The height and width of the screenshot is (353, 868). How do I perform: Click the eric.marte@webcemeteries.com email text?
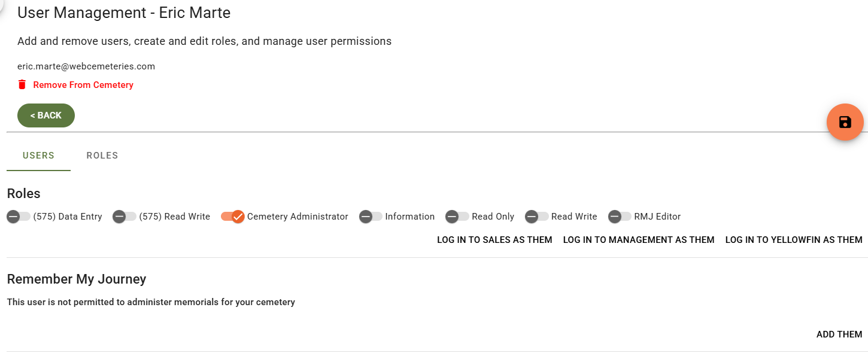pyautogui.click(x=86, y=66)
